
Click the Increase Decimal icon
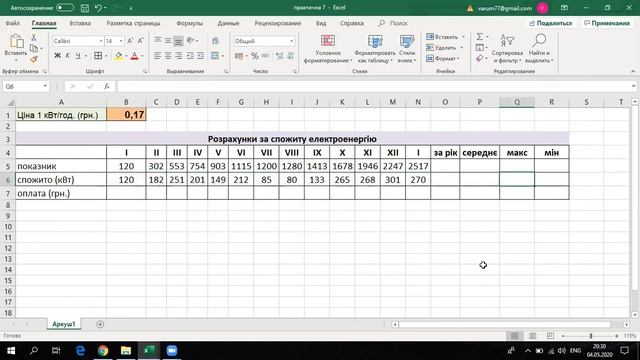[x=280, y=56]
